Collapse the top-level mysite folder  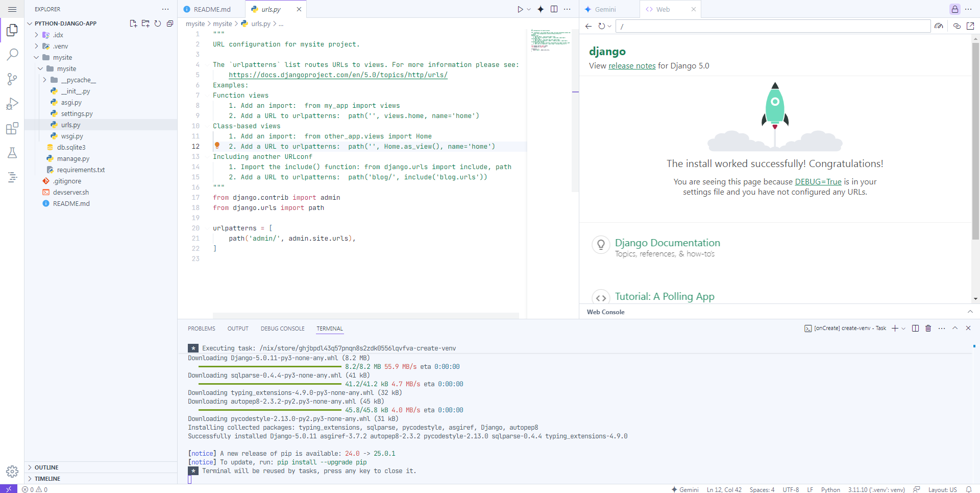click(x=36, y=57)
